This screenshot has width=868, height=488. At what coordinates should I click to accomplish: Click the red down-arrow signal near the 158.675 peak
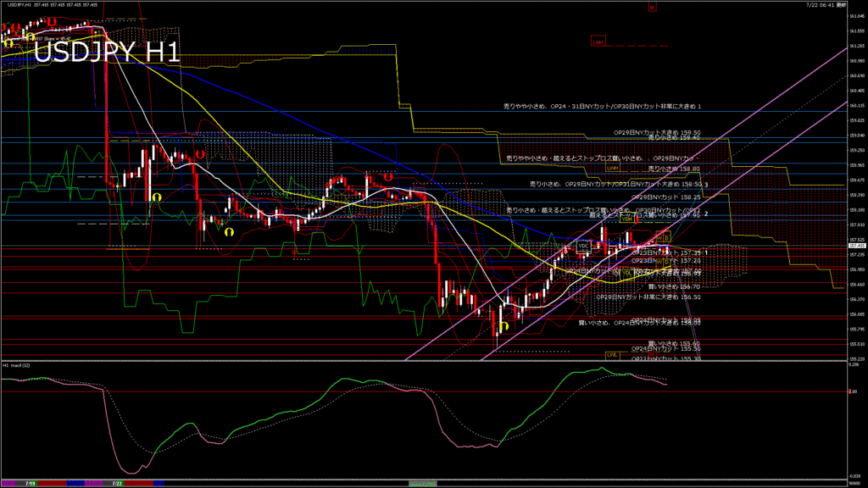[388, 177]
